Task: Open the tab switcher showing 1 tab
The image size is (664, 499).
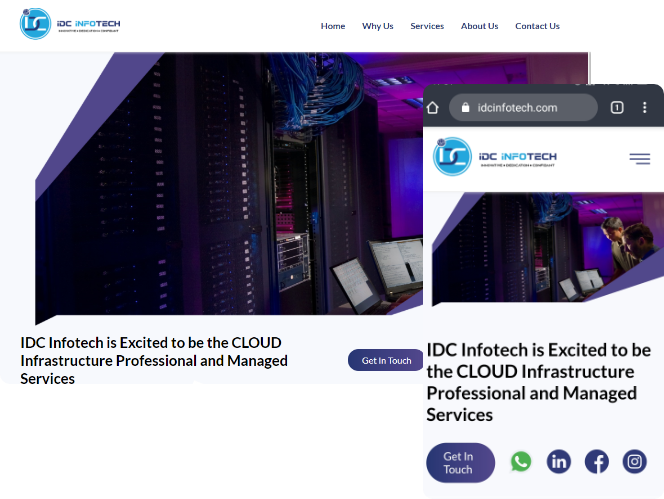Action: pyautogui.click(x=617, y=108)
